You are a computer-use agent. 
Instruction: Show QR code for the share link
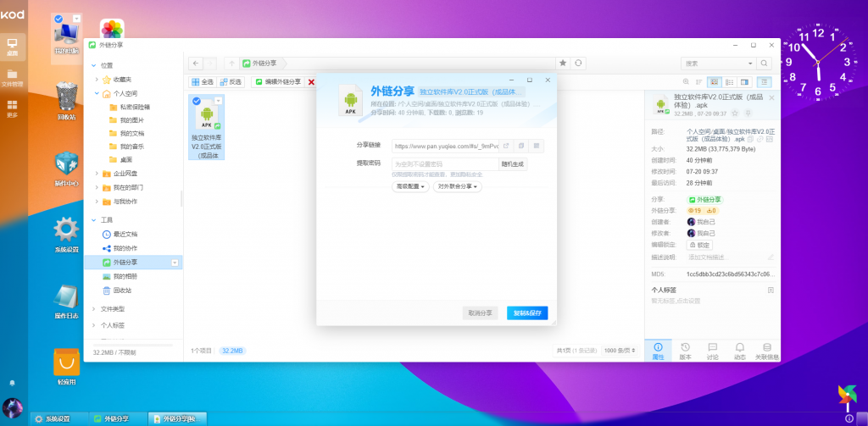click(x=536, y=146)
